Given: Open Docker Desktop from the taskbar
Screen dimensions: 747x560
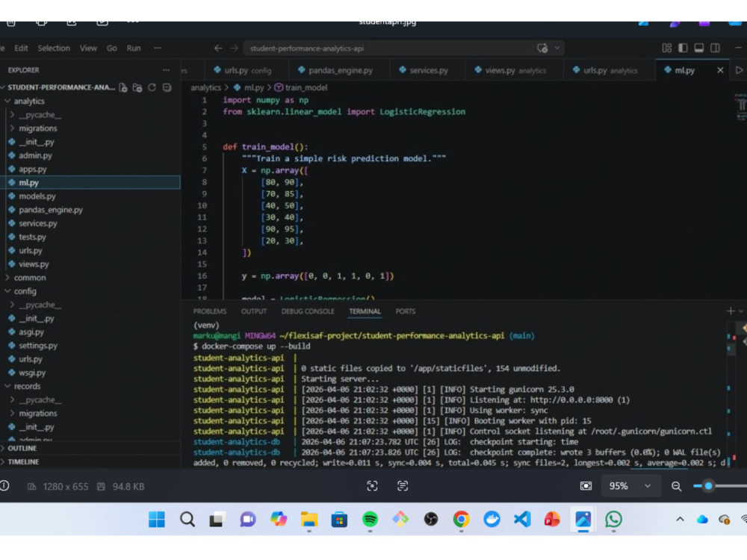Looking at the screenshot, I should pyautogui.click(x=492, y=519).
